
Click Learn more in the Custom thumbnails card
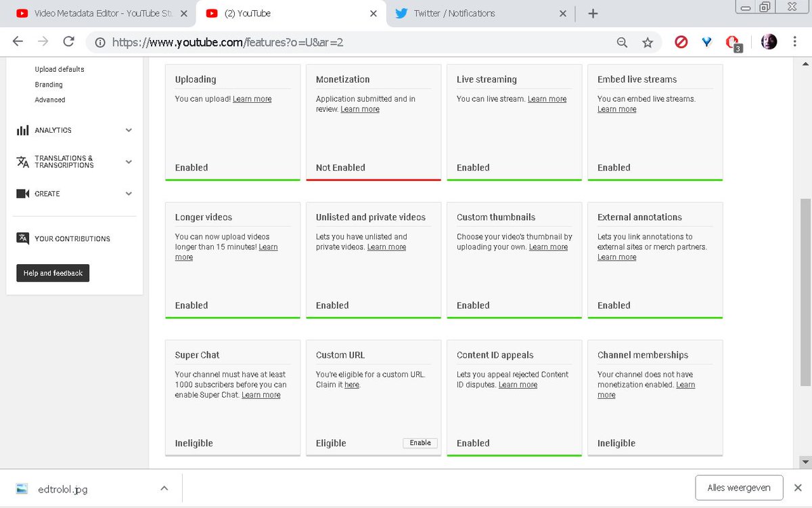(x=548, y=247)
